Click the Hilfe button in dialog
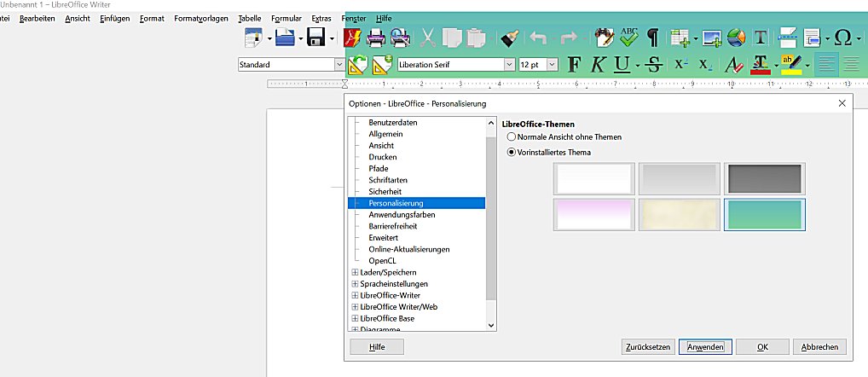 (x=377, y=347)
